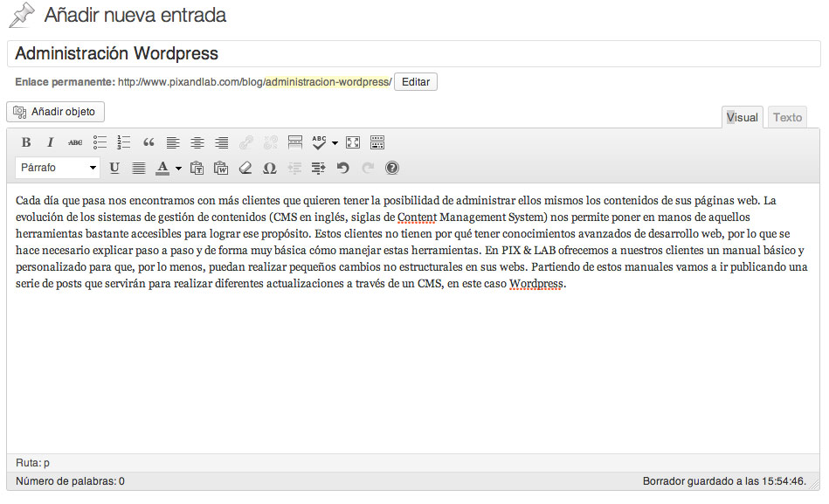Click the Borrador guardado status text
The image size is (829, 504).
pos(724,481)
